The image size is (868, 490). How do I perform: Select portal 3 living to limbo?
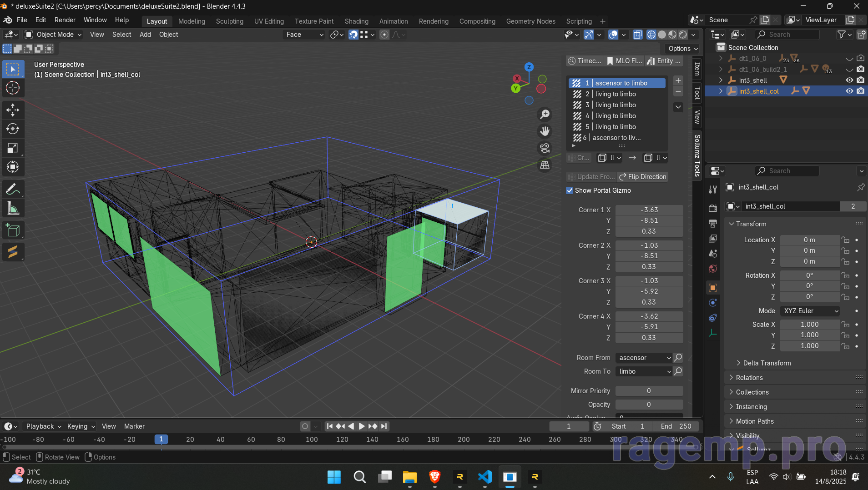tap(617, 105)
